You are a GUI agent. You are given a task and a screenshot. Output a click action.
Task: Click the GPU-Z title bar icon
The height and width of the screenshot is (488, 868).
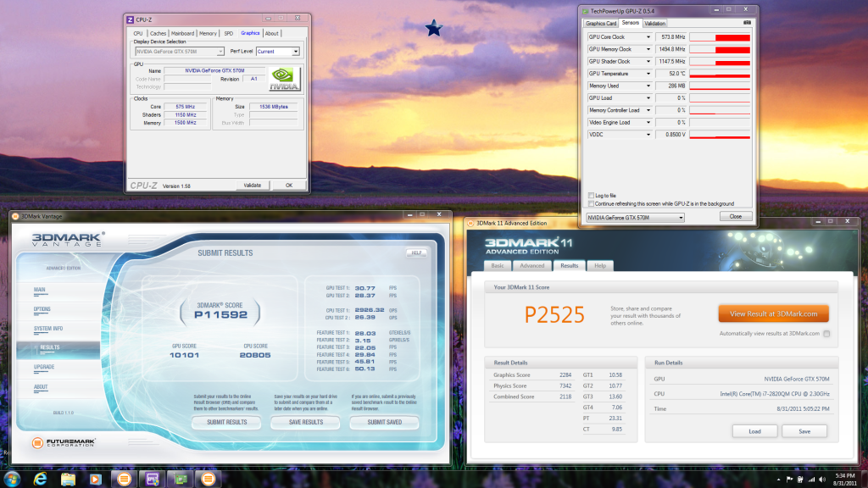click(x=585, y=11)
